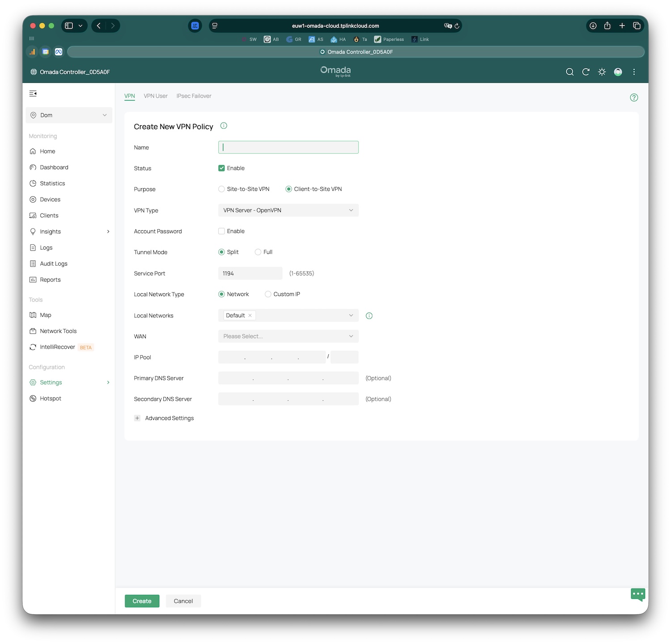Open the VPN Type dropdown

(288, 210)
